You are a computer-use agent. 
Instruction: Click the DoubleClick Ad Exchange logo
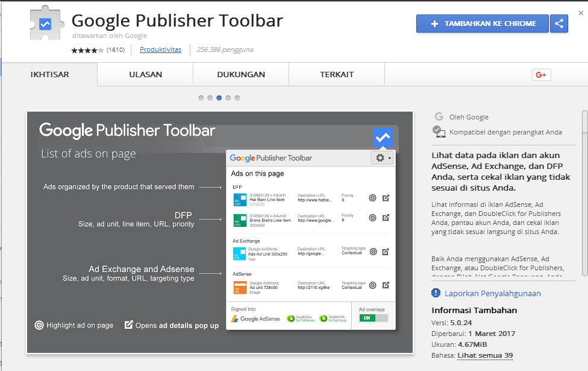click(333, 319)
